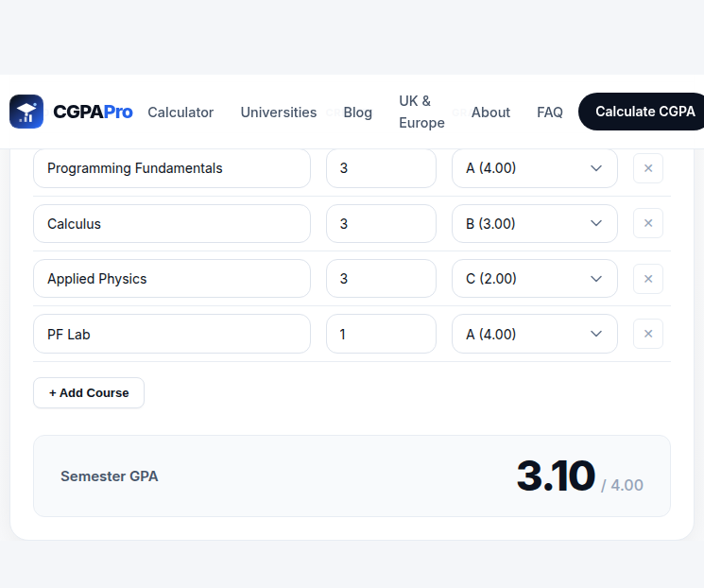This screenshot has width=704, height=588.
Task: Open the FAQ nav link
Action: coord(550,112)
